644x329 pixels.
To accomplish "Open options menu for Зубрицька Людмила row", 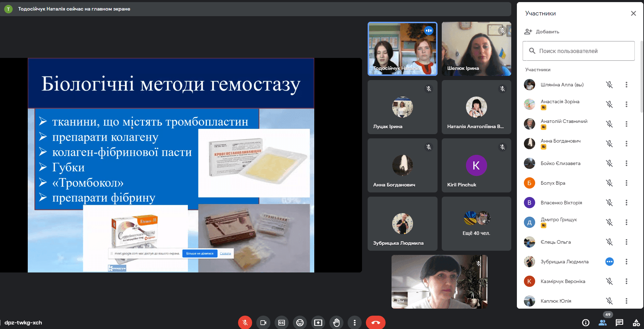I will [626, 262].
